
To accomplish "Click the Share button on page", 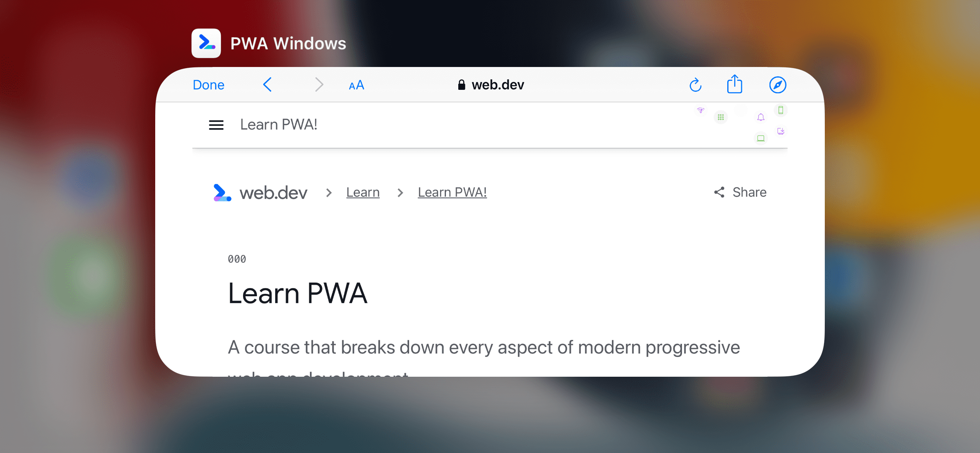I will tap(740, 192).
